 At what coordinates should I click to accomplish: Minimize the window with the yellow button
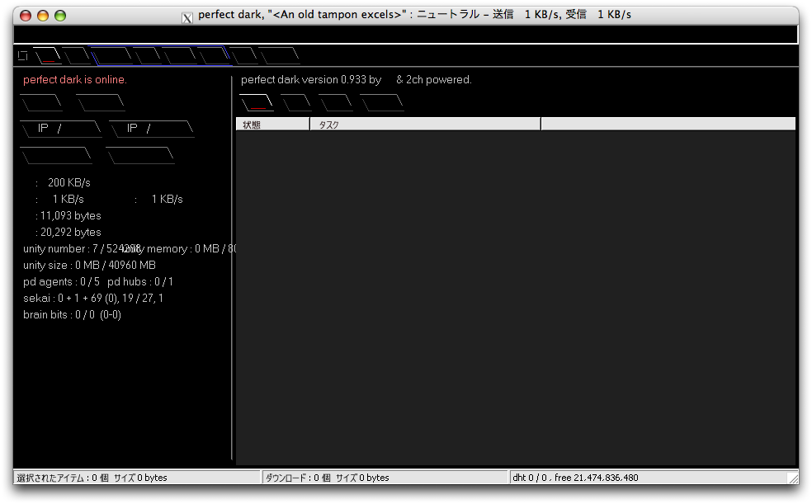click(43, 16)
